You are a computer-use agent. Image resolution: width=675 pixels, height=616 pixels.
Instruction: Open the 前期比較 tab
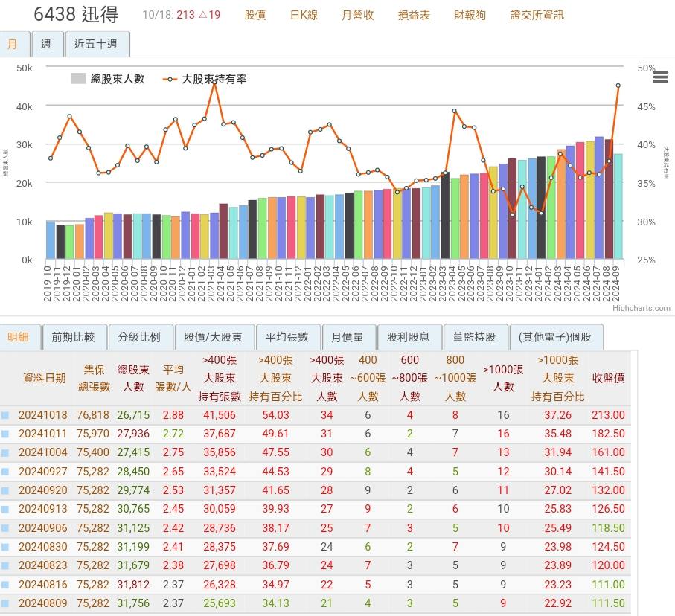point(74,336)
